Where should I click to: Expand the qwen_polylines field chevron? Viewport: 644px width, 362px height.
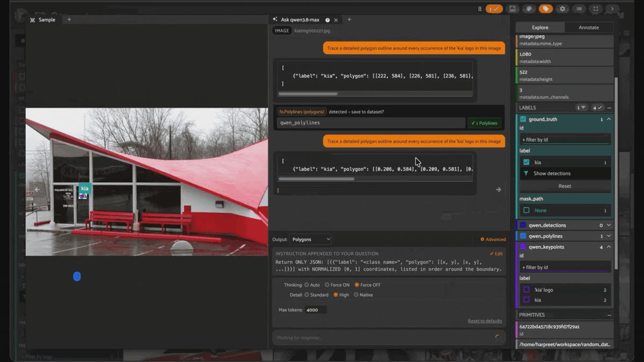609,236
